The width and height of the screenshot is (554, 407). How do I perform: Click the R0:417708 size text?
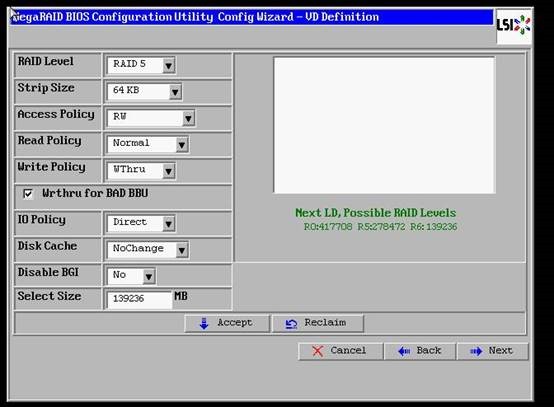(x=328, y=226)
